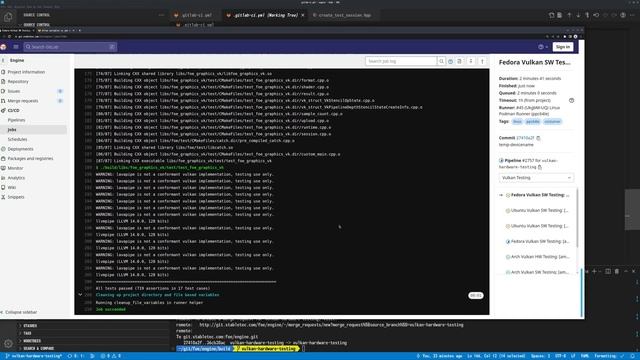Open the GitLab homepage logo
The width and height of the screenshot is (640, 360).
coord(4,47)
